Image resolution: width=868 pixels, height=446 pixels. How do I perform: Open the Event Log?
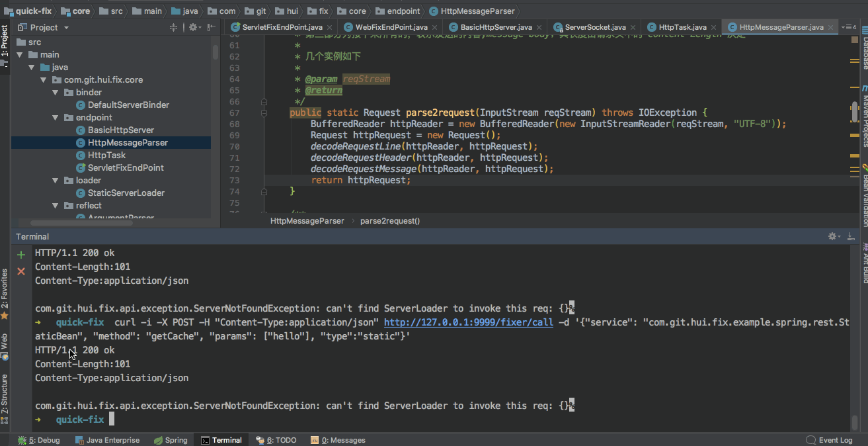click(x=830, y=440)
